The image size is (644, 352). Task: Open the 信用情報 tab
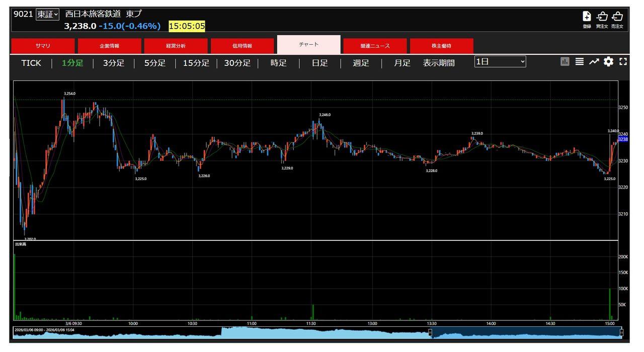(242, 46)
